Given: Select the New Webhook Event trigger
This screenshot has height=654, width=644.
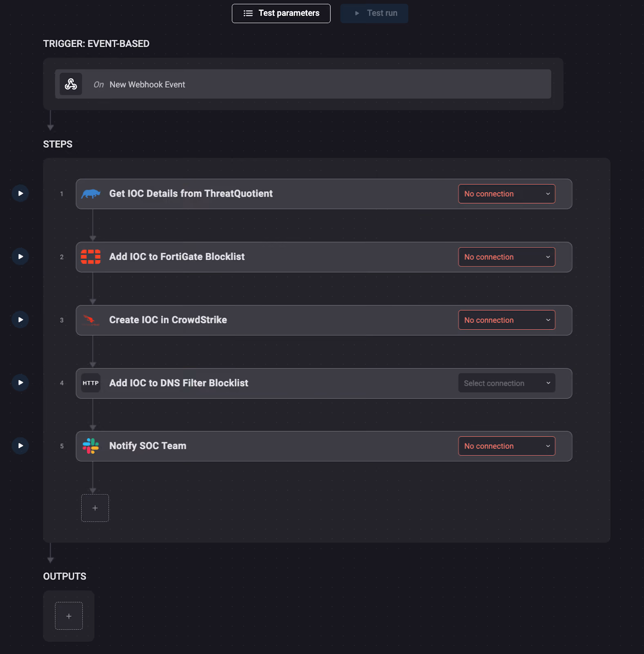Looking at the screenshot, I should coord(303,84).
